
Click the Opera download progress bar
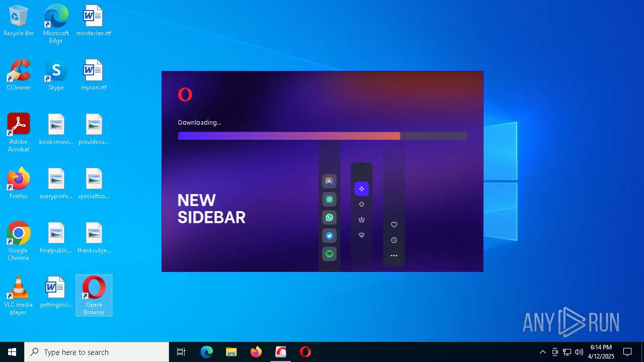click(x=323, y=136)
